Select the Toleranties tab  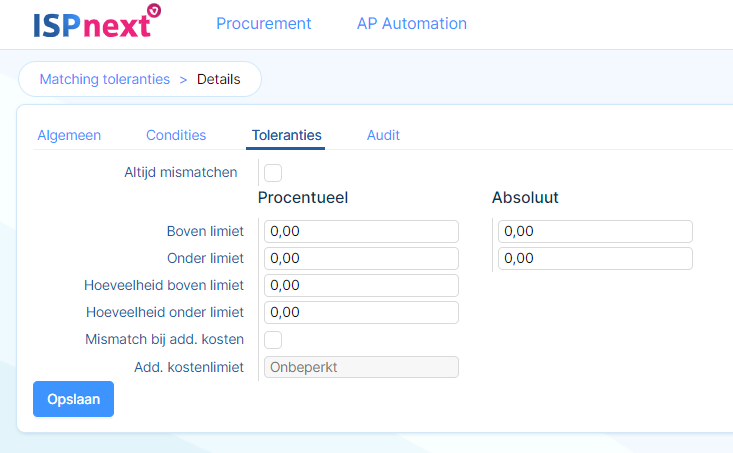pyautogui.click(x=286, y=135)
